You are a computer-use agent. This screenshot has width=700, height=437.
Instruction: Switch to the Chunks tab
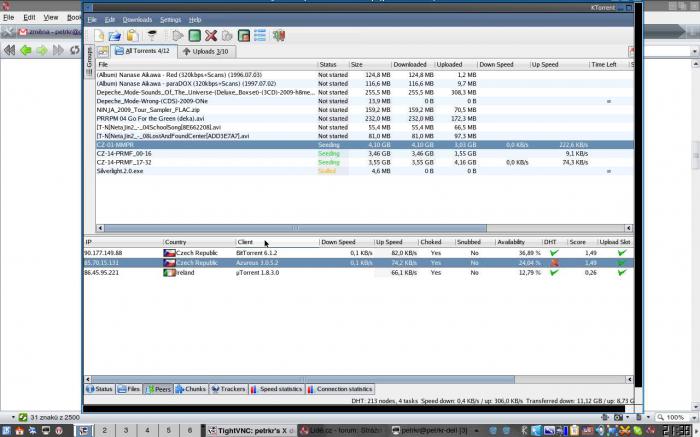click(191, 389)
